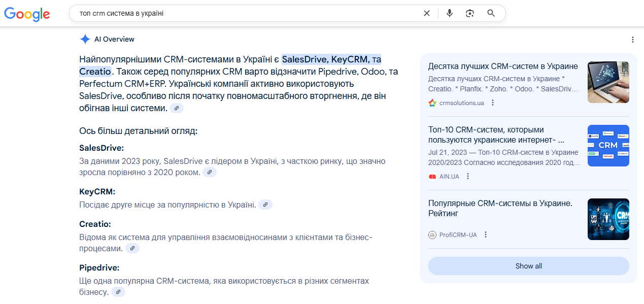644x304 pixels.
Task: Click the 'SalesDrive:' heading
Action: (x=101, y=148)
